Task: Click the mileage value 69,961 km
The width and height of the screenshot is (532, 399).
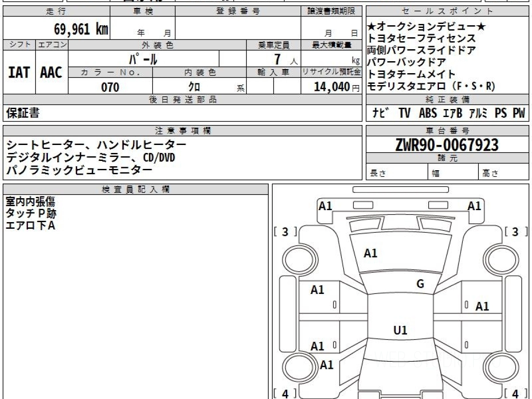Action: tap(81, 29)
